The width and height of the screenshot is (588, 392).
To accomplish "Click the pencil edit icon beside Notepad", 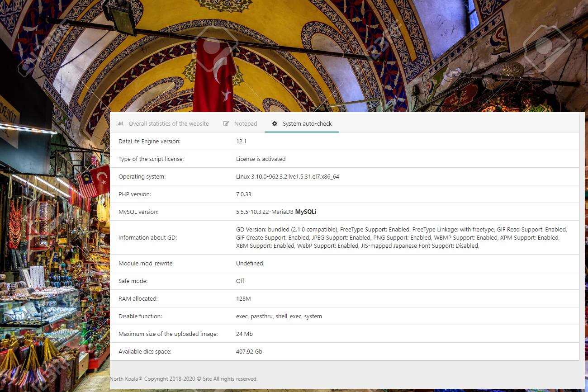I will (x=226, y=123).
